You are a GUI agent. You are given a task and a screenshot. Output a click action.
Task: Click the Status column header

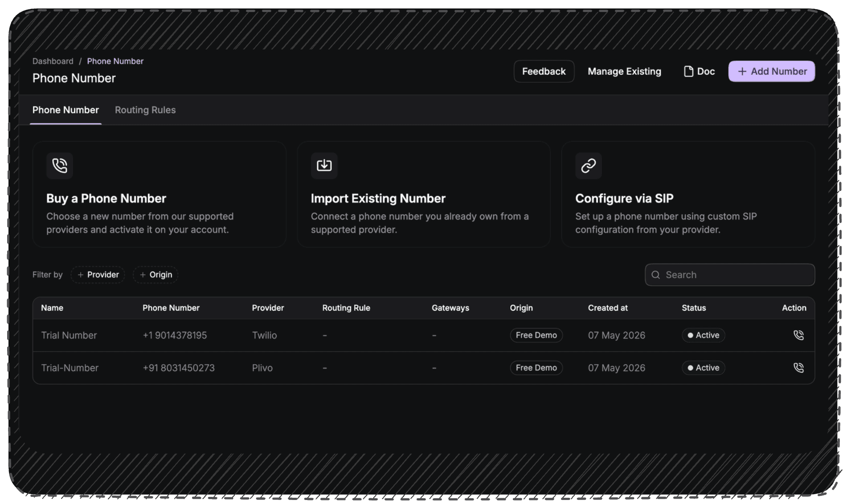694,308
